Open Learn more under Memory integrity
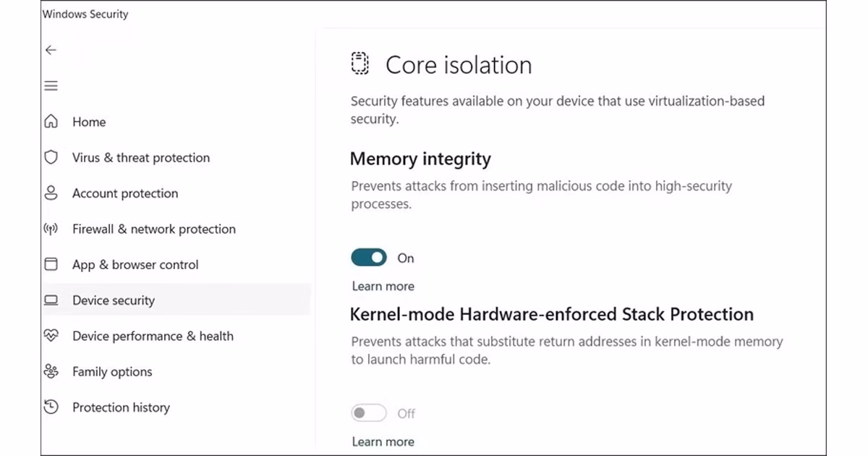868x456 pixels. (383, 286)
